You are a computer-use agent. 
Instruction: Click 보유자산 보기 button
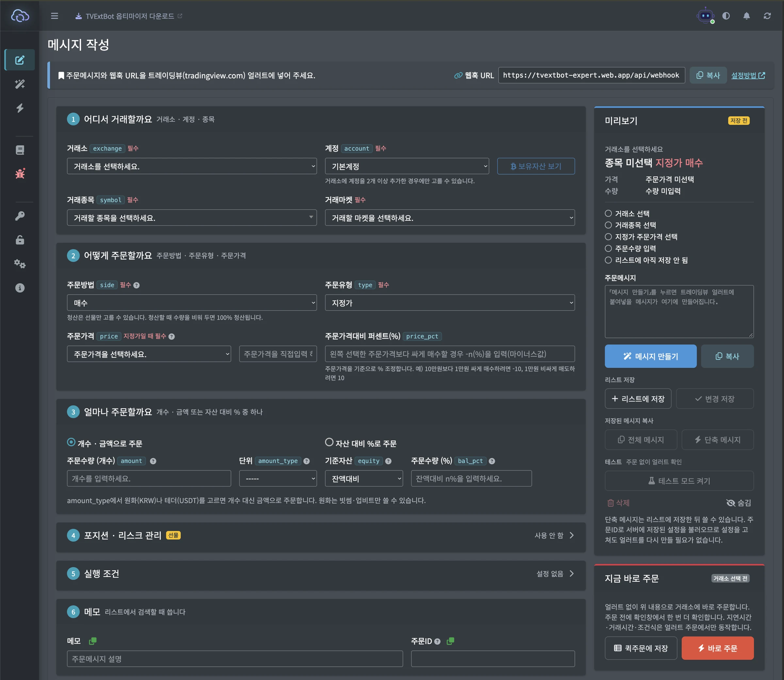pyautogui.click(x=536, y=166)
